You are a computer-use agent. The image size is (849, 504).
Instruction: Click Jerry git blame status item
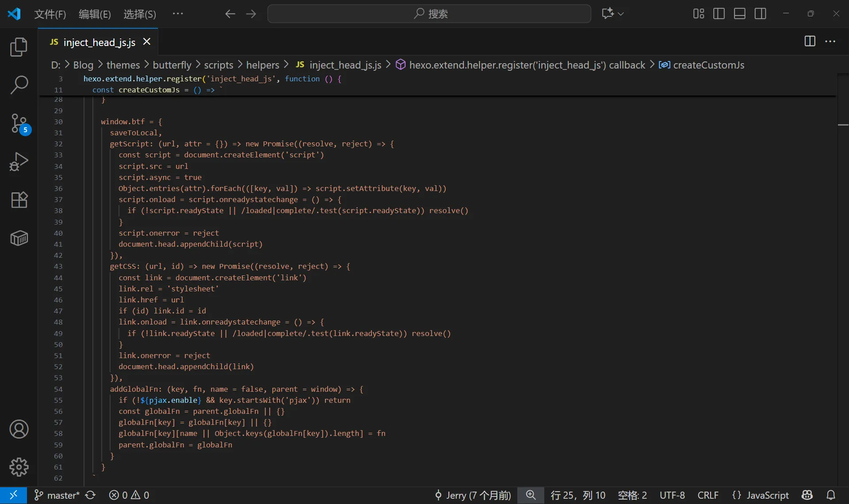[472, 495]
